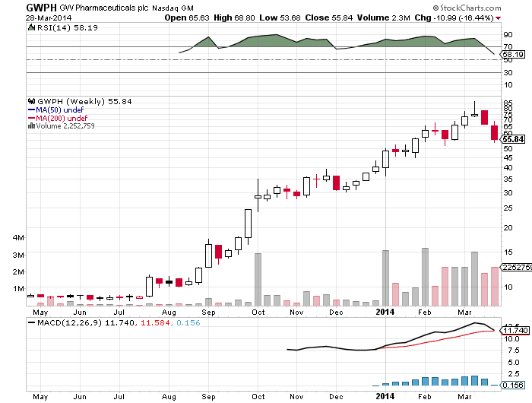Click the candlestick icon beside GWPH (Weekly)

pyautogui.click(x=32, y=101)
